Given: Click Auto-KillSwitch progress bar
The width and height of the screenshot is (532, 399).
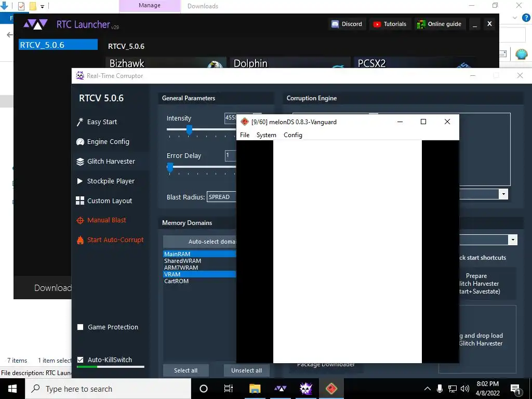Looking at the screenshot, I should click(111, 366).
